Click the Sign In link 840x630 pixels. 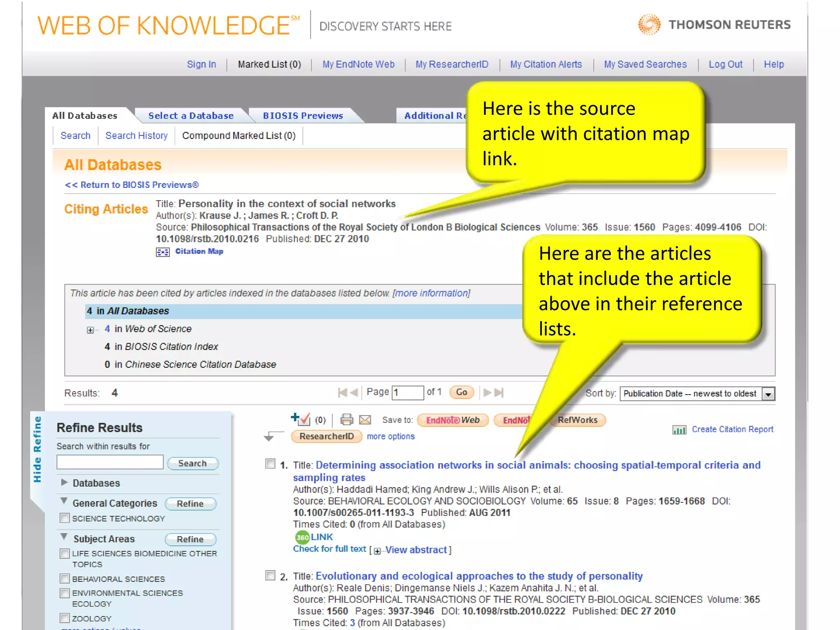coord(201,64)
